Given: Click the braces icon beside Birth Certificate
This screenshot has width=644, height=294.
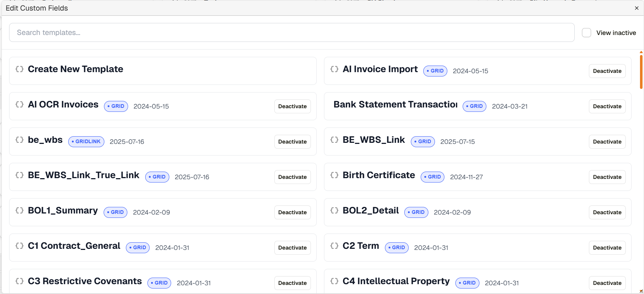Looking at the screenshot, I should point(334,175).
